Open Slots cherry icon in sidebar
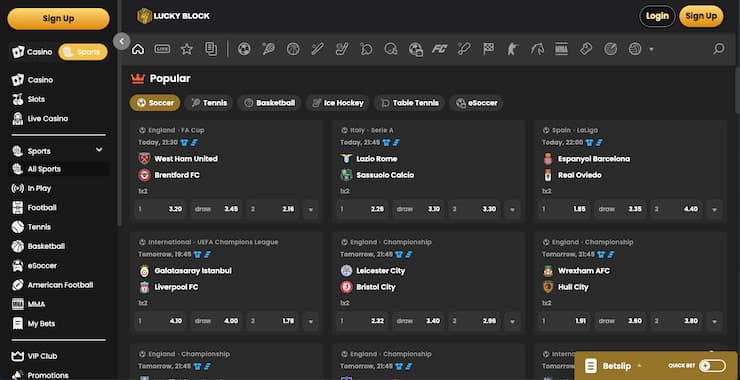The height and width of the screenshot is (380, 740). click(17, 99)
